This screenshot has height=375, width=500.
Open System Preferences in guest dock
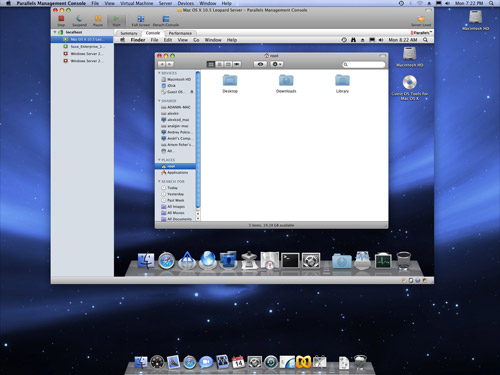point(311,260)
